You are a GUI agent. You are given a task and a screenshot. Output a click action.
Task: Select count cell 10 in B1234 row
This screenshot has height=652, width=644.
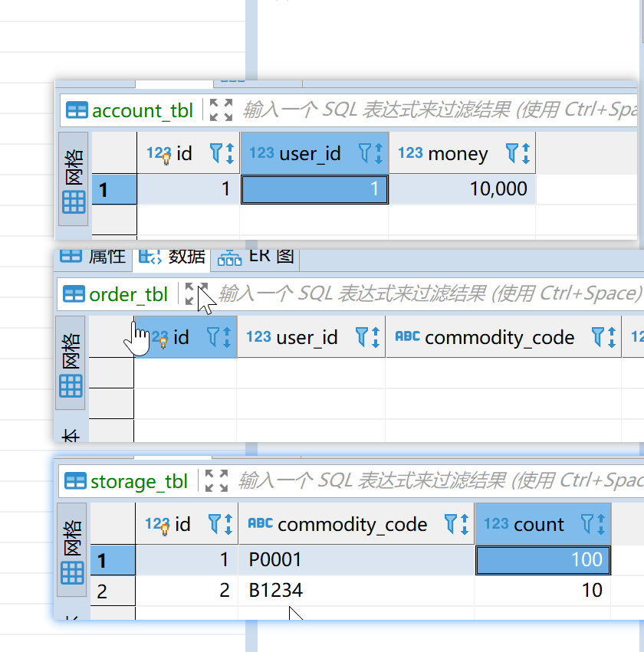[543, 591]
